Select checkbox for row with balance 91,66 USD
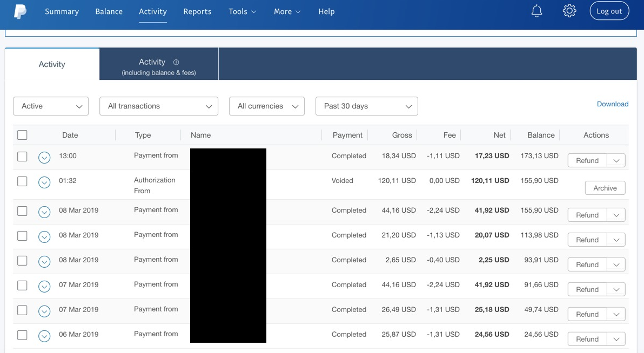644x353 pixels. click(22, 286)
